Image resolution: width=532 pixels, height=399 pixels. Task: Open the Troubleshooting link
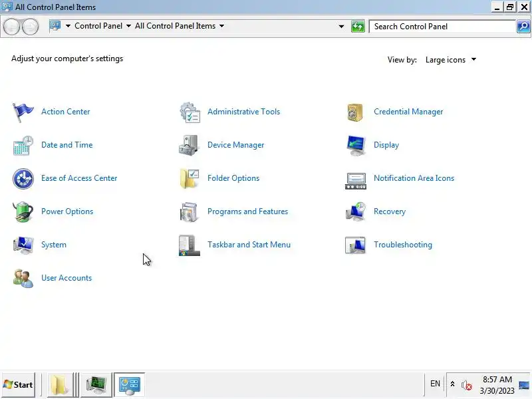(403, 245)
